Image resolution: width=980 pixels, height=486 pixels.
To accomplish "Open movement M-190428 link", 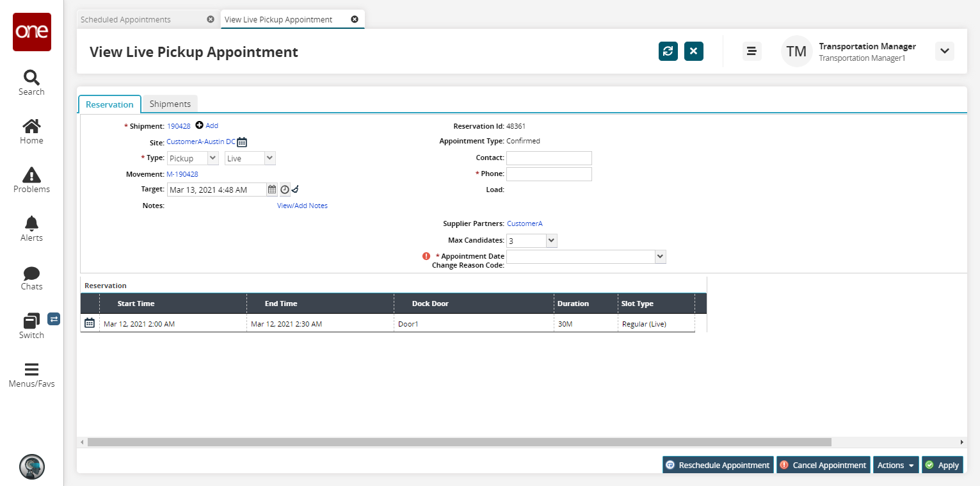I will coord(182,174).
